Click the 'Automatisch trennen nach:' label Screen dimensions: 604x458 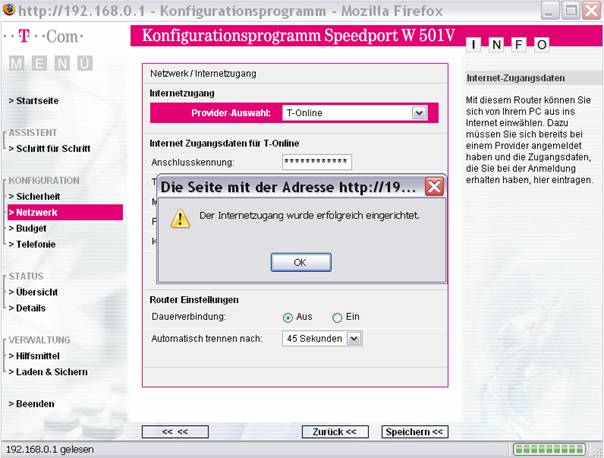207,339
